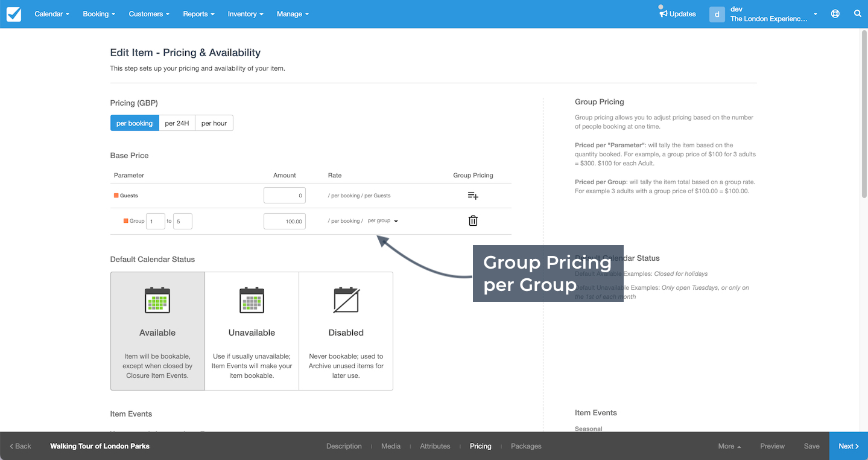
Task: Delete the Group 1 to 5 pricing row
Action: click(473, 221)
